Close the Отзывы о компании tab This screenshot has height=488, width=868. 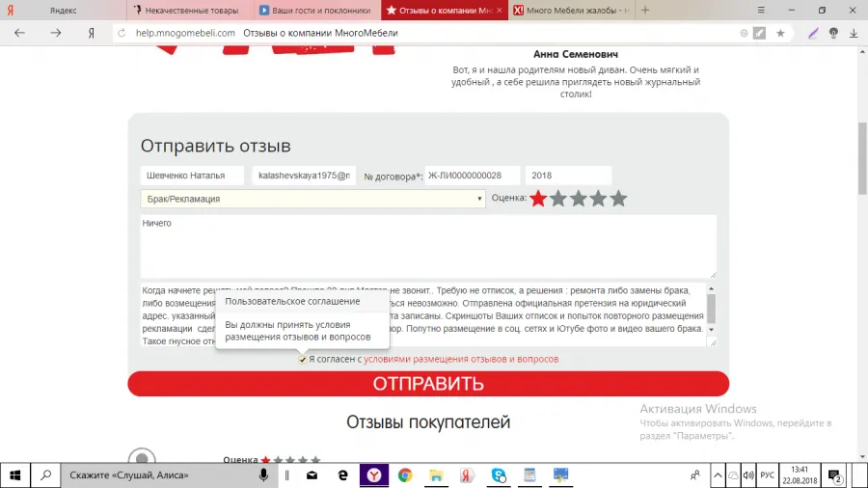(500, 10)
